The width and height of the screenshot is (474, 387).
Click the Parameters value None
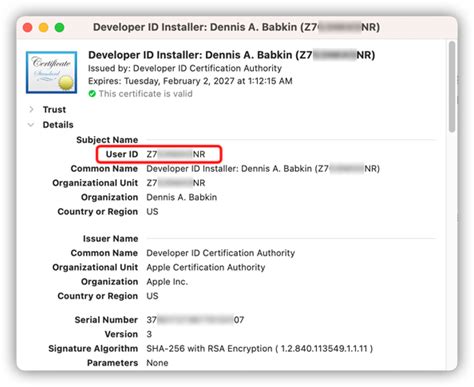coord(157,363)
